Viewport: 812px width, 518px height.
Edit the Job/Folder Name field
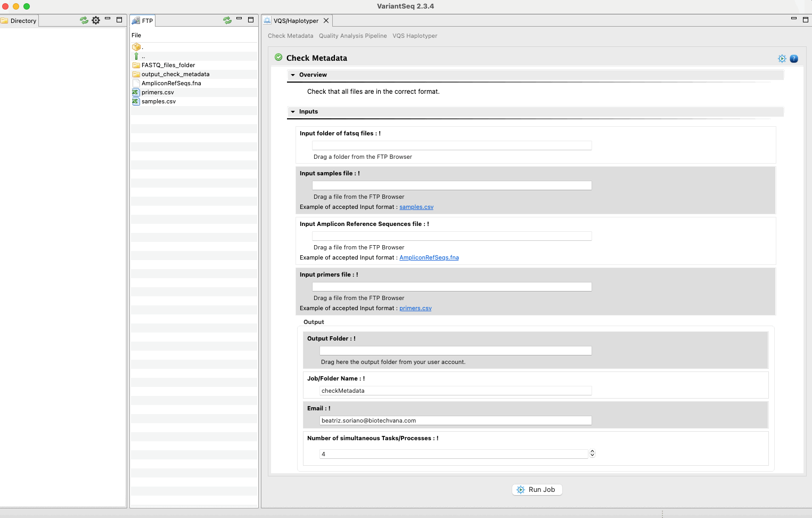456,391
